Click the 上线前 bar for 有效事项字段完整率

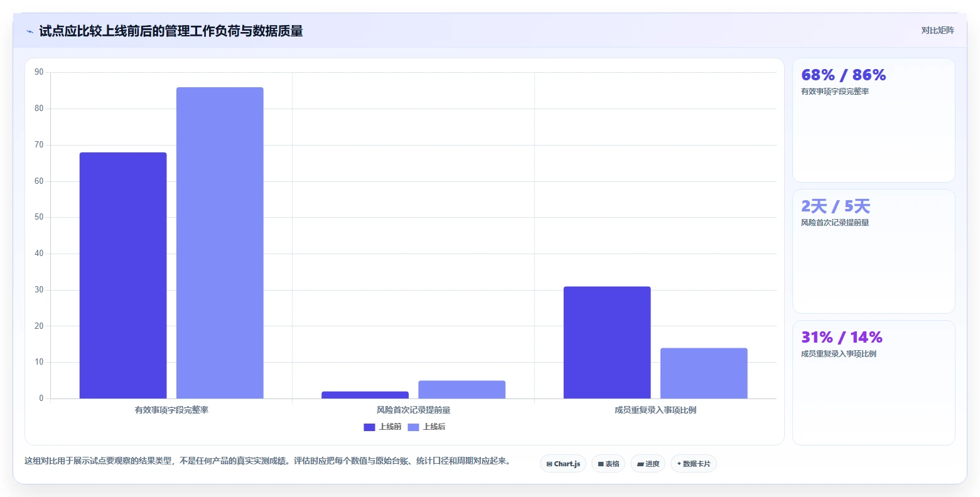123,275
